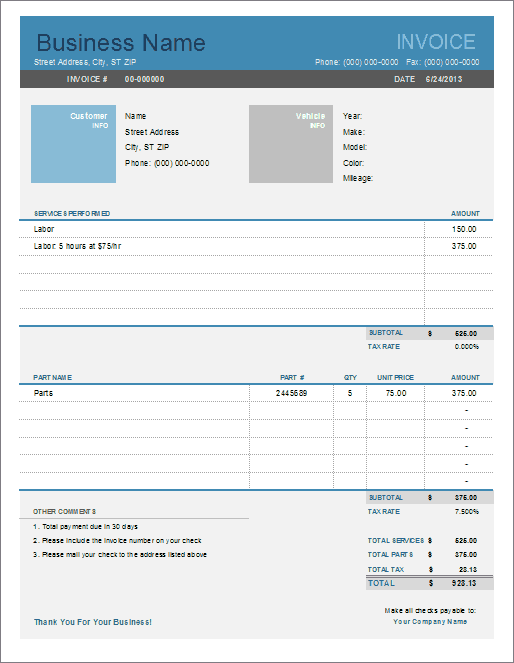Click the unit price 75.00 cell
This screenshot has height=663, width=514.
(396, 393)
